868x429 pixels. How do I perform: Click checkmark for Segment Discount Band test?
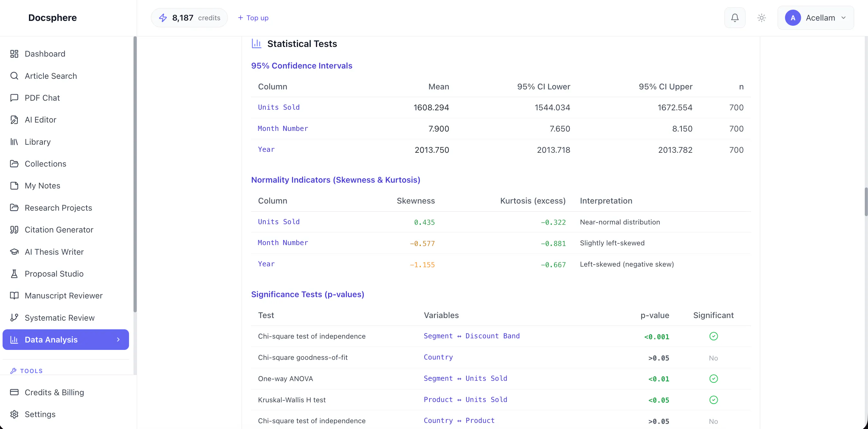pyautogui.click(x=713, y=336)
